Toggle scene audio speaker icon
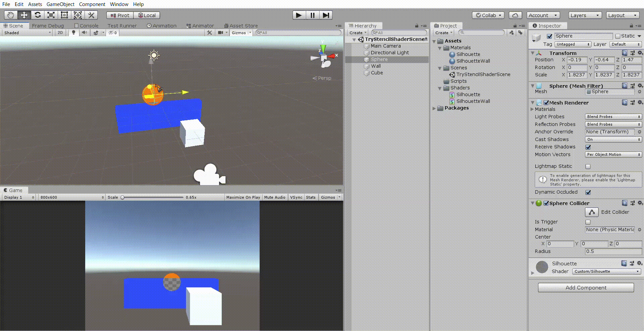Screen dimensions: 644x331 tap(84, 32)
